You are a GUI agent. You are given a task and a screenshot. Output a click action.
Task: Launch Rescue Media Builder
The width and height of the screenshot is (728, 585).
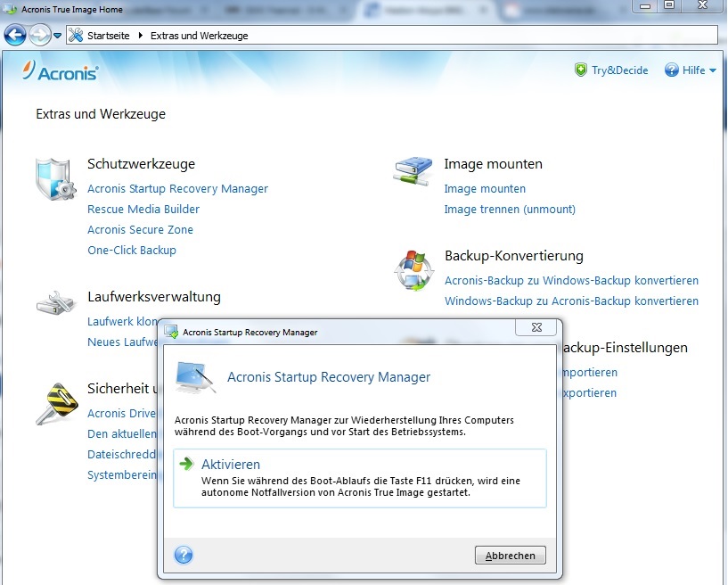click(x=143, y=209)
